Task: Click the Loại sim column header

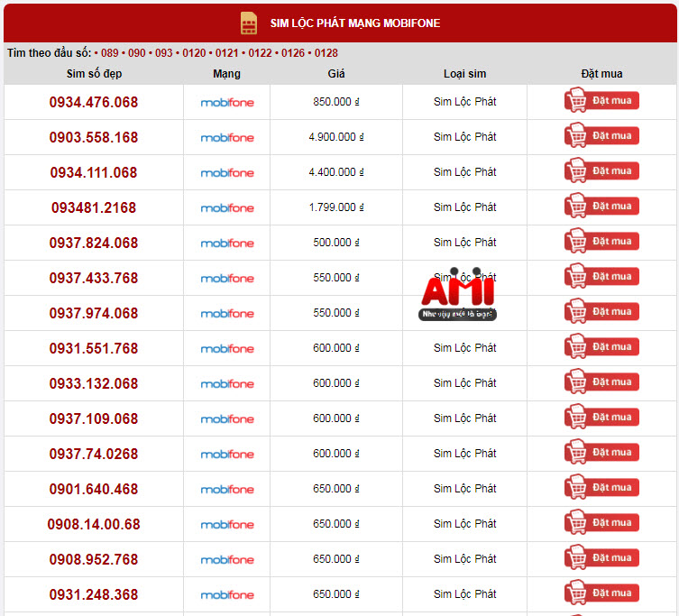Action: coord(464,74)
